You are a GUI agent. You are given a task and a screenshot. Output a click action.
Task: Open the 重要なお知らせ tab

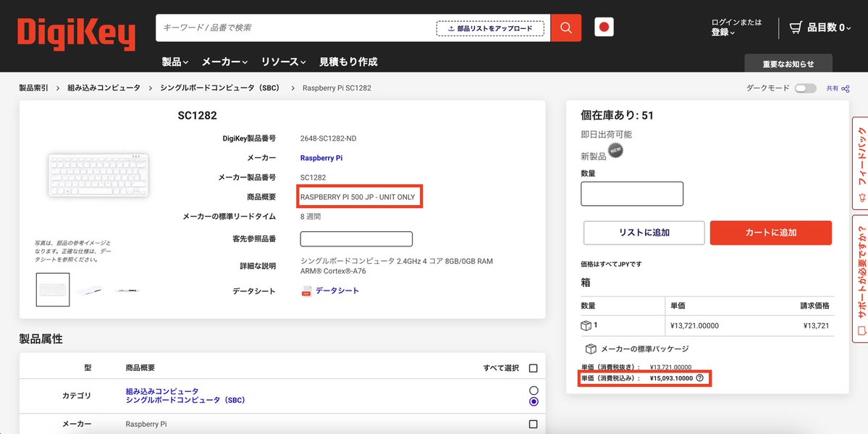click(x=788, y=63)
